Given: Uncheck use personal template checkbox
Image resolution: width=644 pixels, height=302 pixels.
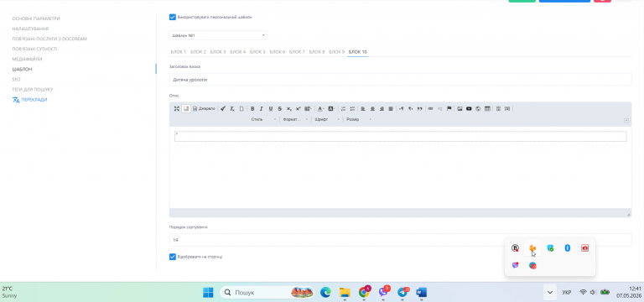Looking at the screenshot, I should [x=173, y=18].
